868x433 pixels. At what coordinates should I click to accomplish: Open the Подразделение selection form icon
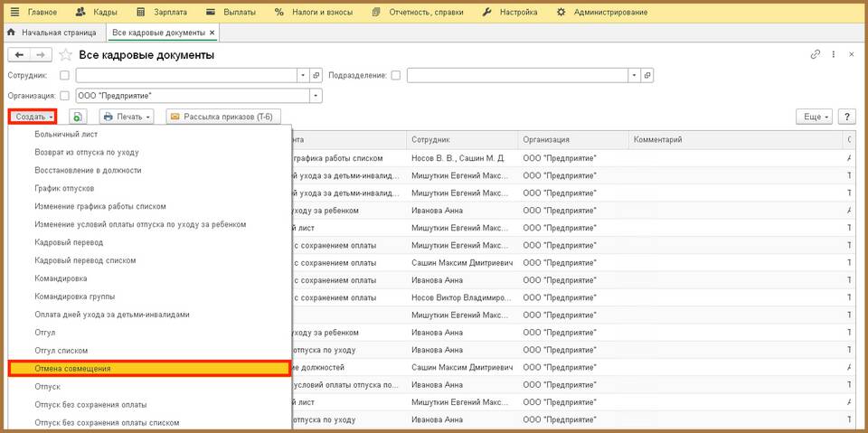647,75
